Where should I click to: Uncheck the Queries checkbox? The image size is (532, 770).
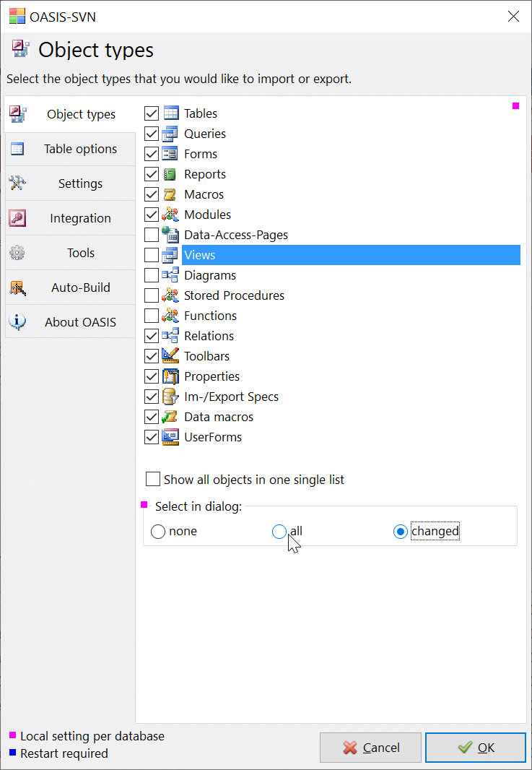click(x=152, y=134)
